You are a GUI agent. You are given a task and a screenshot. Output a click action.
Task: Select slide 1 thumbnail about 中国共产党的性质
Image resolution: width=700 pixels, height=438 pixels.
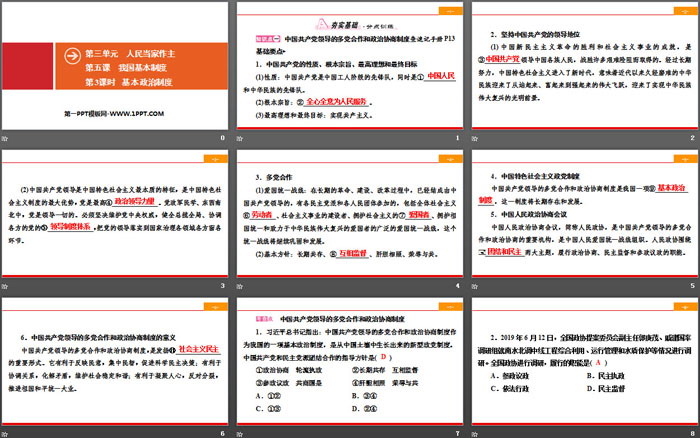(350, 66)
